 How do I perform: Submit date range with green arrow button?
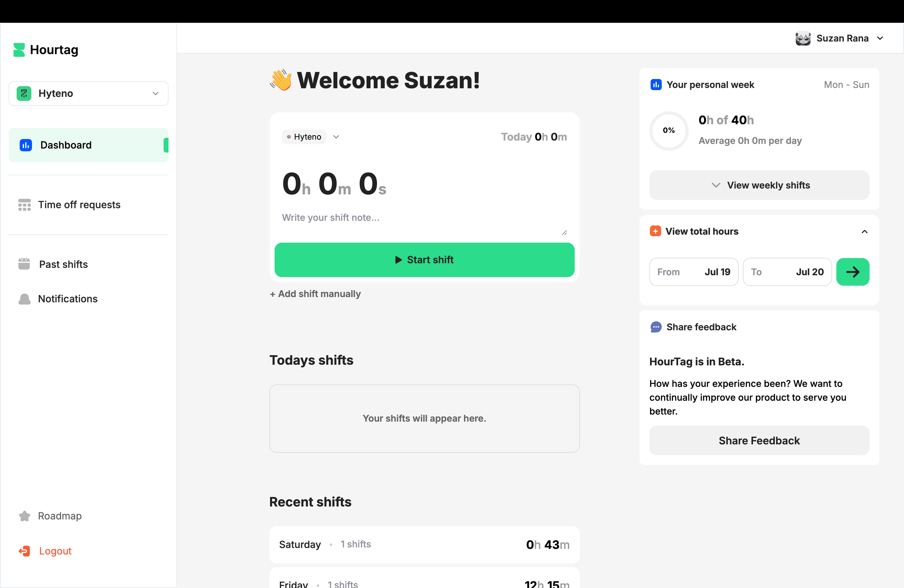(852, 272)
